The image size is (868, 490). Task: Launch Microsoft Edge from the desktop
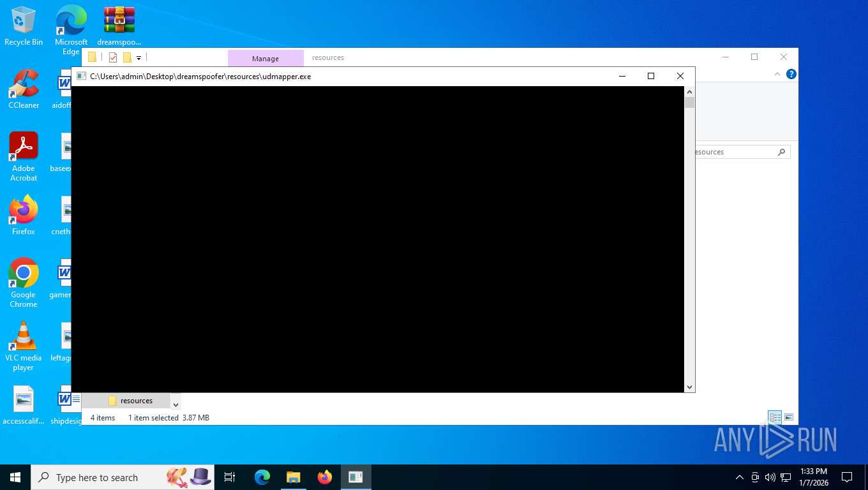point(71,29)
